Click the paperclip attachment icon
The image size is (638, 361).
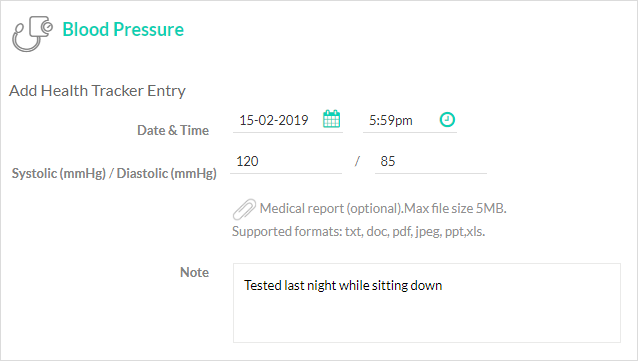(x=244, y=209)
